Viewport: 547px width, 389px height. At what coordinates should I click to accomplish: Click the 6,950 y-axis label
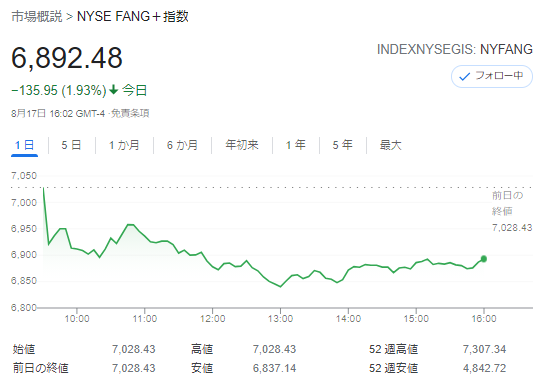[24, 229]
